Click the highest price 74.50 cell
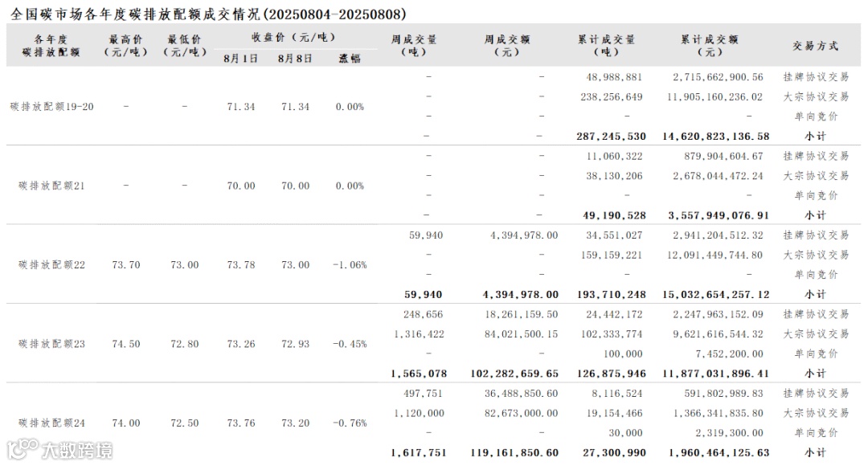The width and height of the screenshot is (868, 466). 125,344
